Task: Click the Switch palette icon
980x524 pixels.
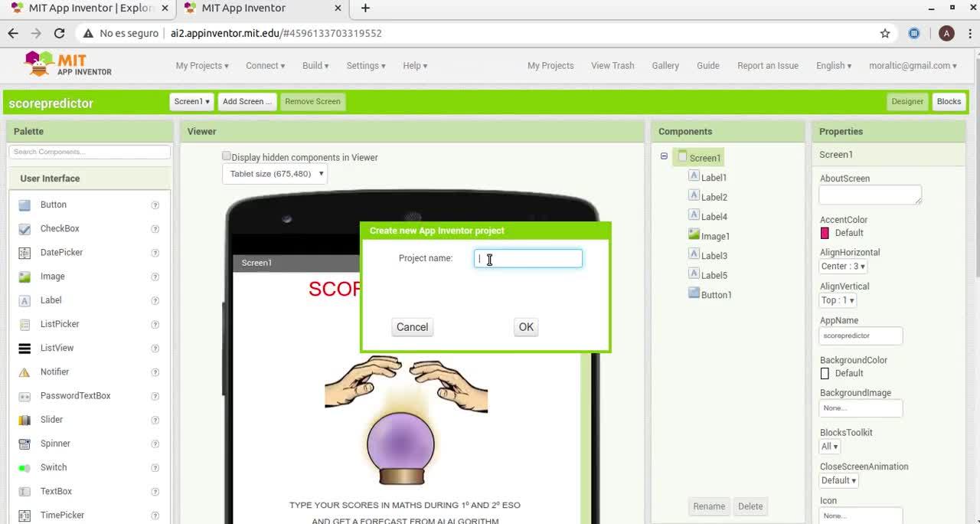Action: 24,467
